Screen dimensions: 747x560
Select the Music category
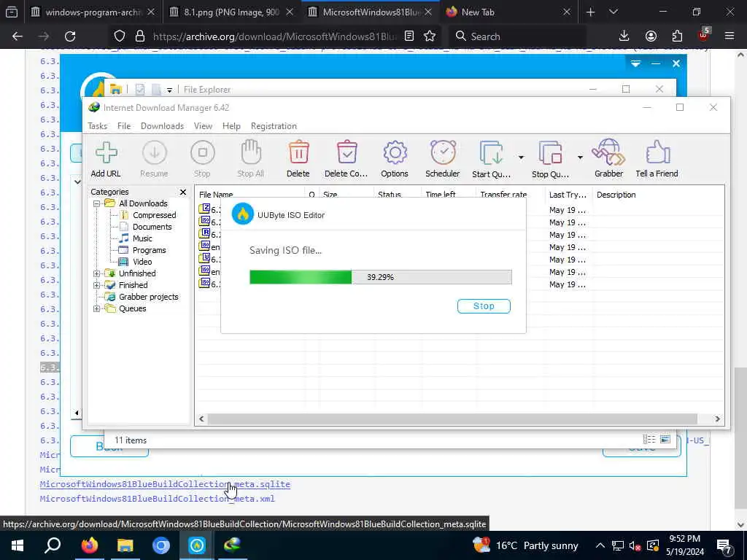142,238
